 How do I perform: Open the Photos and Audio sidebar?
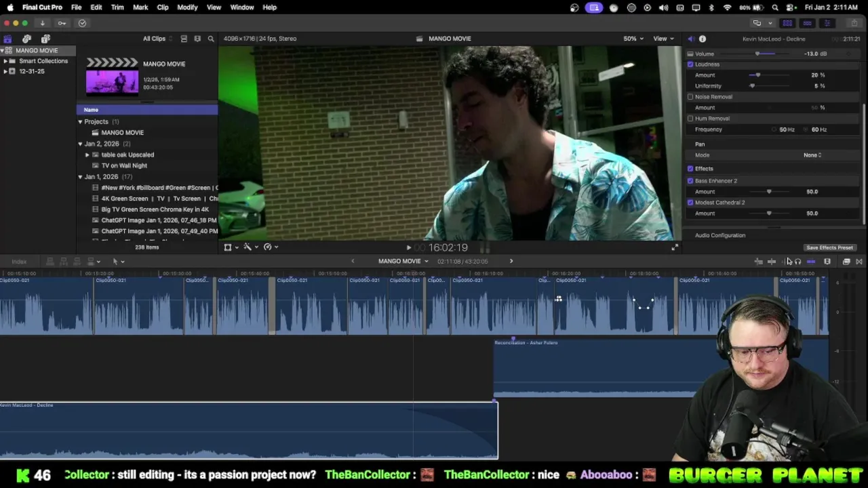26,39
